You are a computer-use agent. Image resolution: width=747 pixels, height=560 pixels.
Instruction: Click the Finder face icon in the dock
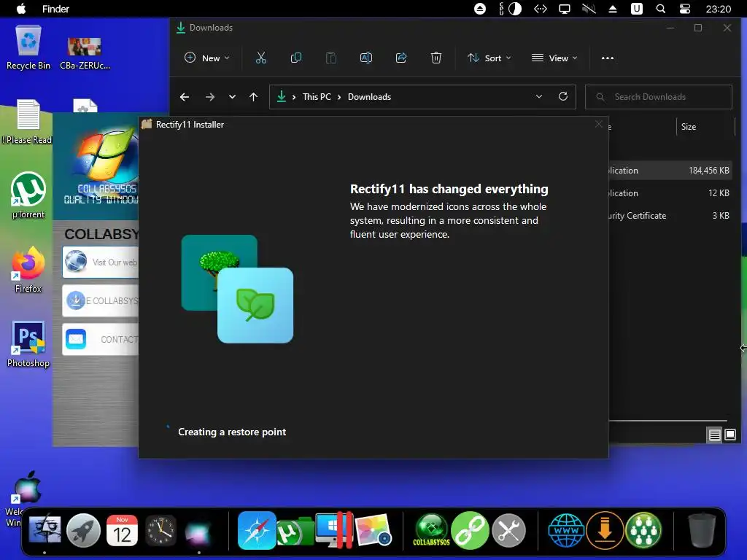coord(44,530)
